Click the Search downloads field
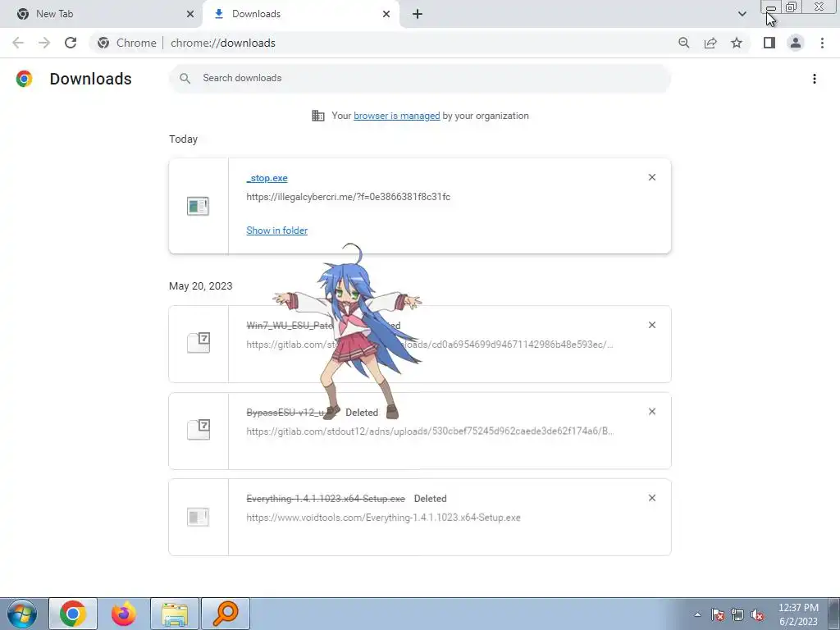Screen dimensions: 840x630 click(x=419, y=78)
